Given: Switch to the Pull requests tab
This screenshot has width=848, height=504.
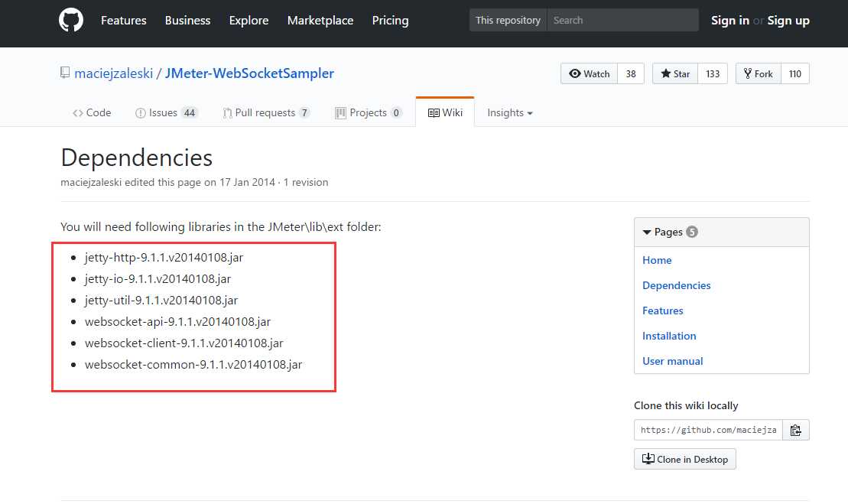Looking at the screenshot, I should 267,112.
